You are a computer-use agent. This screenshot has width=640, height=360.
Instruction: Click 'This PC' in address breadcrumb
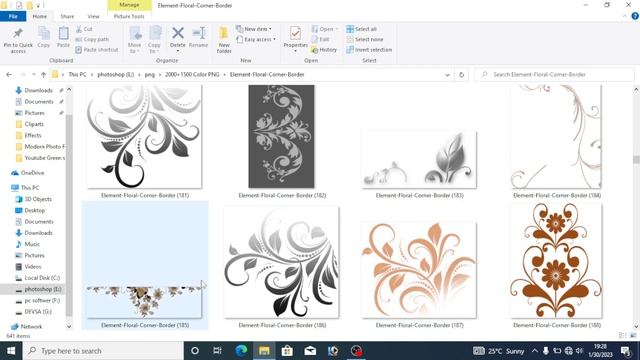[x=77, y=75]
